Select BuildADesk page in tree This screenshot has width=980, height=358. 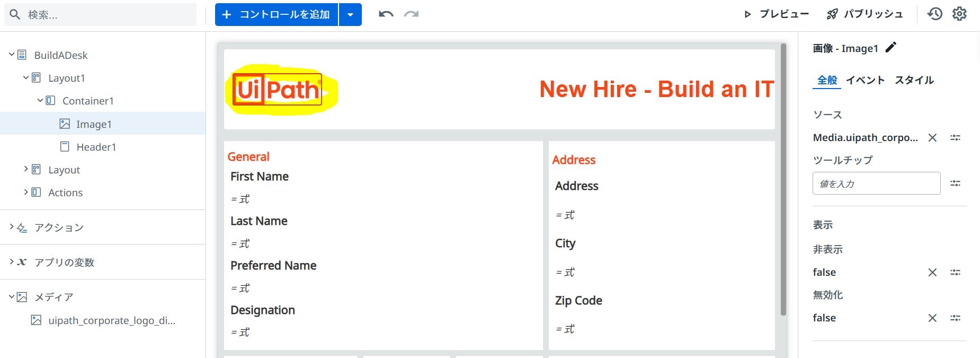pos(61,55)
